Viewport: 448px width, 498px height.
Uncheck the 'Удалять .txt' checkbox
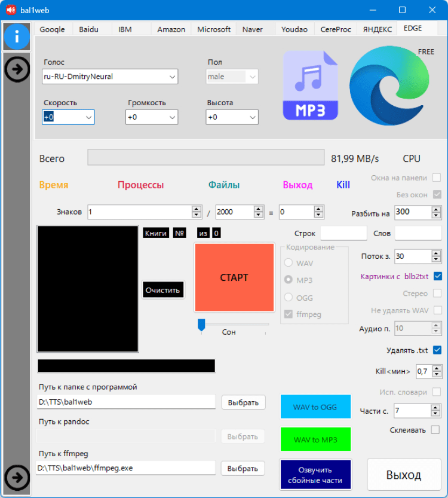[x=437, y=350]
